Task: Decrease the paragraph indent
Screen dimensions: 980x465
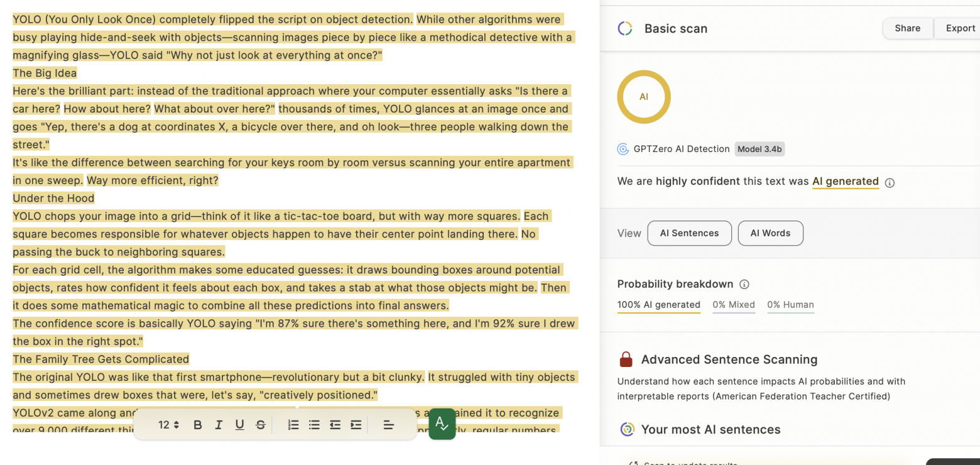Action: click(335, 425)
